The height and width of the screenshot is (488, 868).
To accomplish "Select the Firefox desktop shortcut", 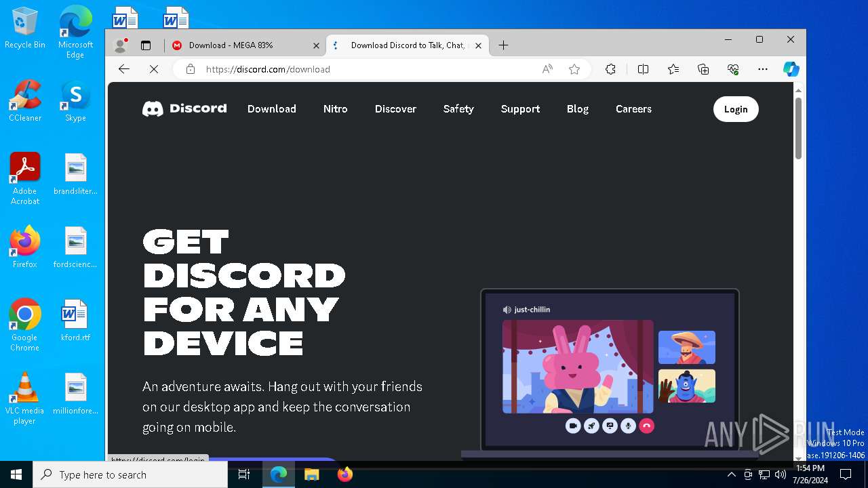I will point(25,247).
